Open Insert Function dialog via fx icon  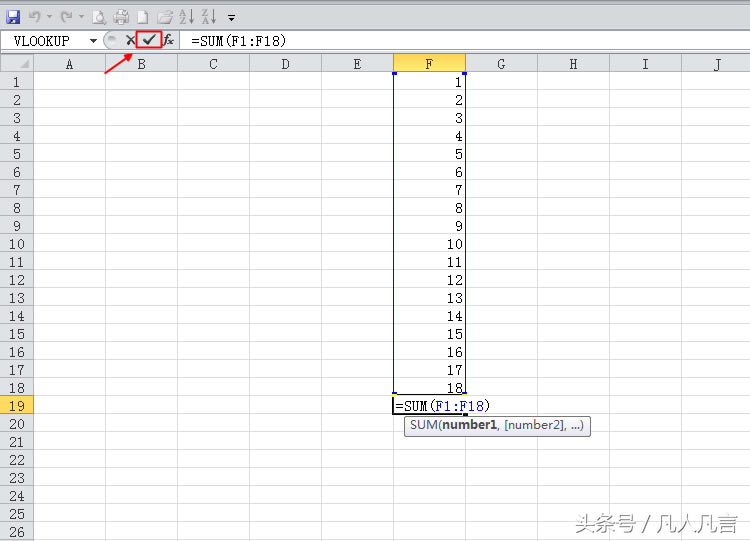pyautogui.click(x=169, y=40)
